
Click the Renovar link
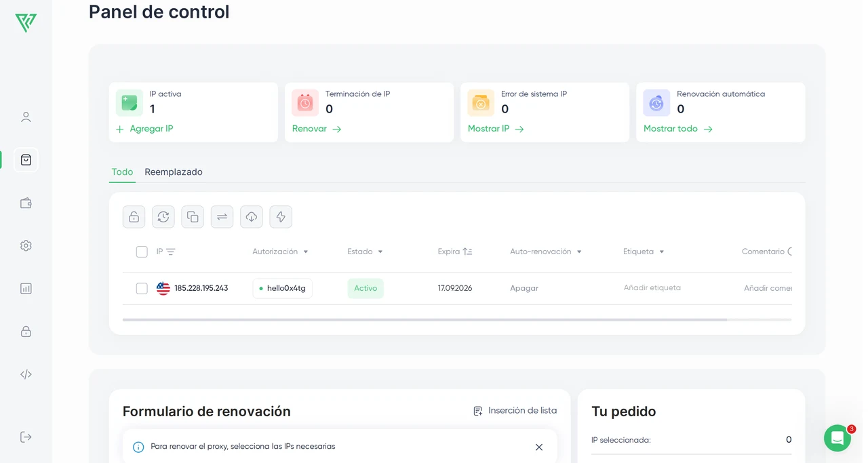tap(317, 129)
